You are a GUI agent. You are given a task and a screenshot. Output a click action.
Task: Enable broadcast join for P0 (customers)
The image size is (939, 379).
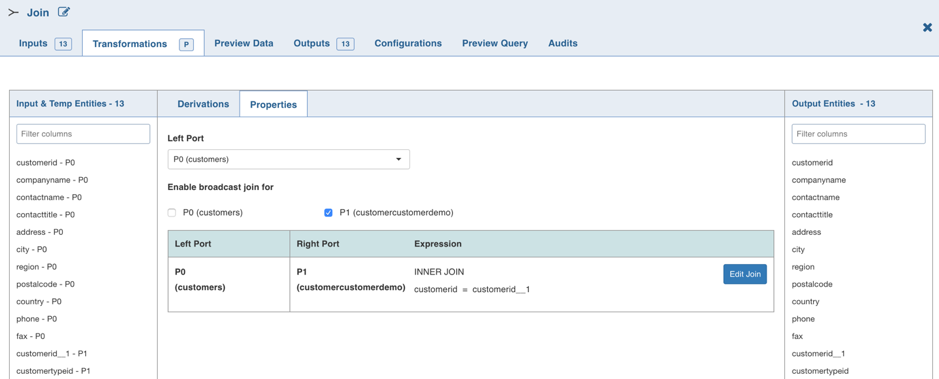pyautogui.click(x=172, y=213)
